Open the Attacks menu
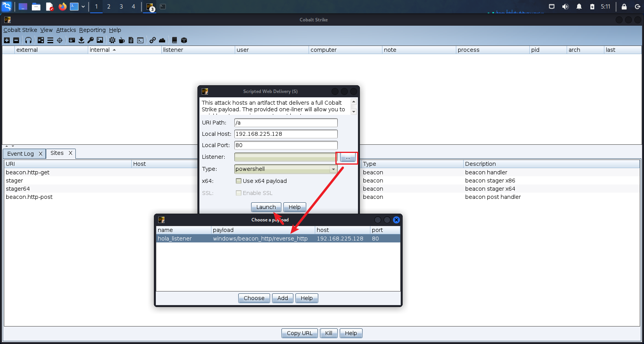 pyautogui.click(x=66, y=30)
